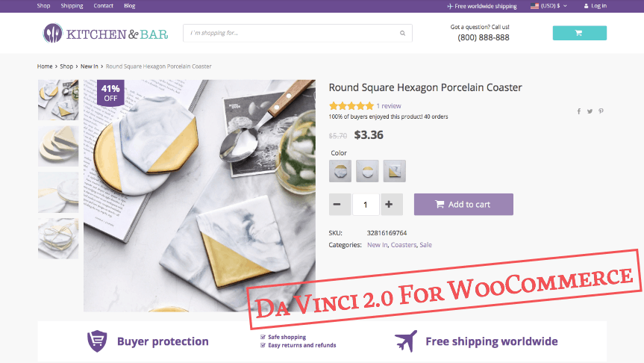Open the Blog menu item

(129, 6)
